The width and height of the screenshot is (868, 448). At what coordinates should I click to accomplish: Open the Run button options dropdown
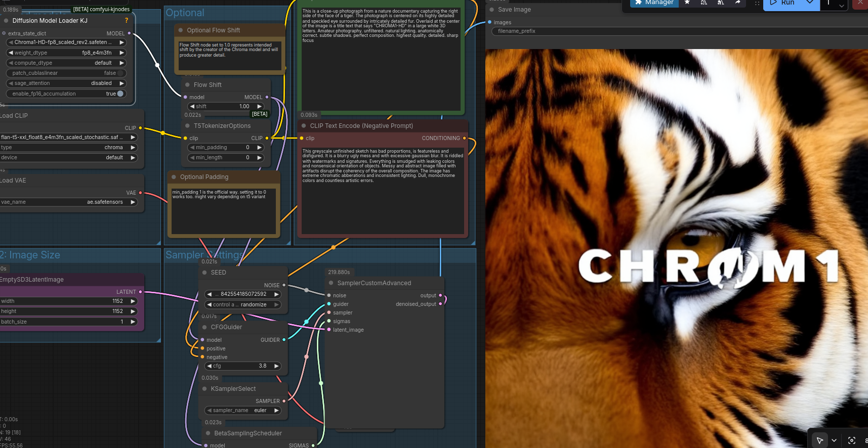tap(810, 3)
